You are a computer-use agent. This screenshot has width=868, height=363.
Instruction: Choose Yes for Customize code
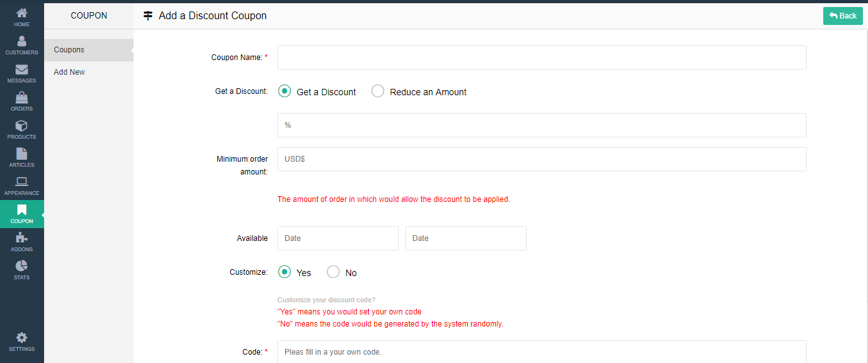[x=285, y=272]
